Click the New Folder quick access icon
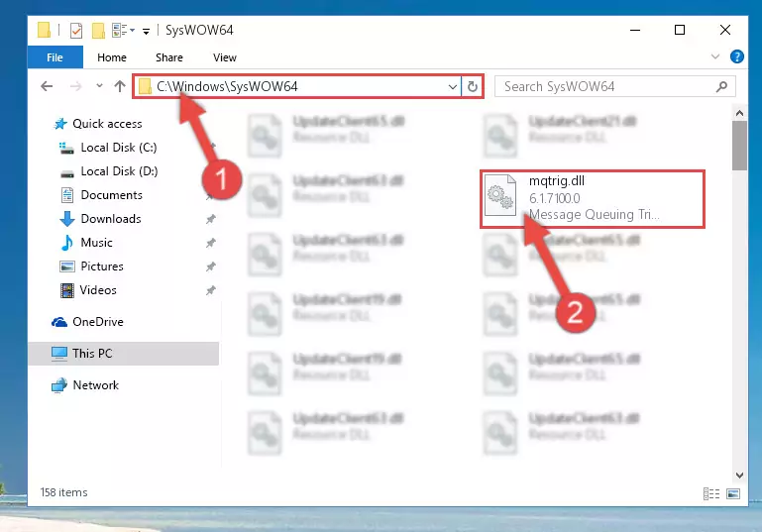The width and height of the screenshot is (762, 532). tap(99, 30)
